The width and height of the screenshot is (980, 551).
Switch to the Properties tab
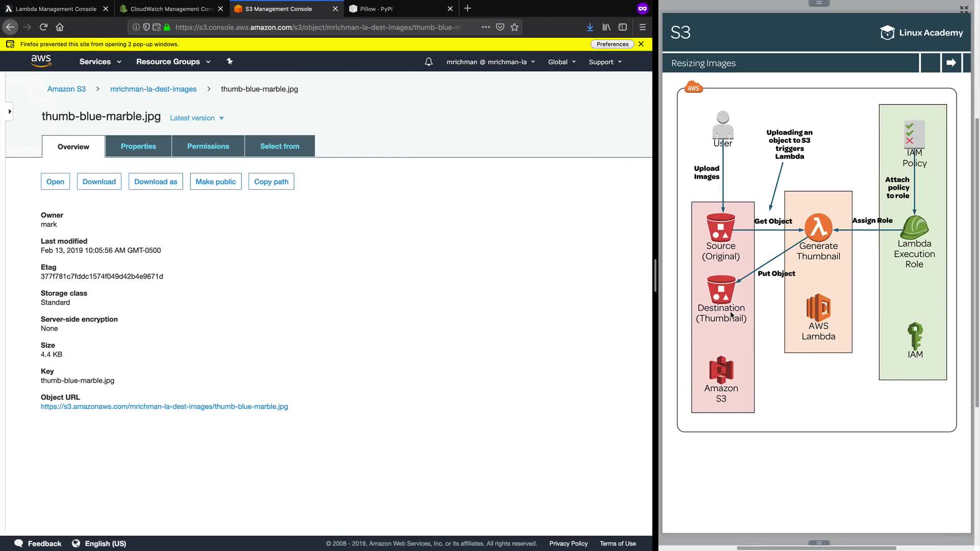[138, 146]
